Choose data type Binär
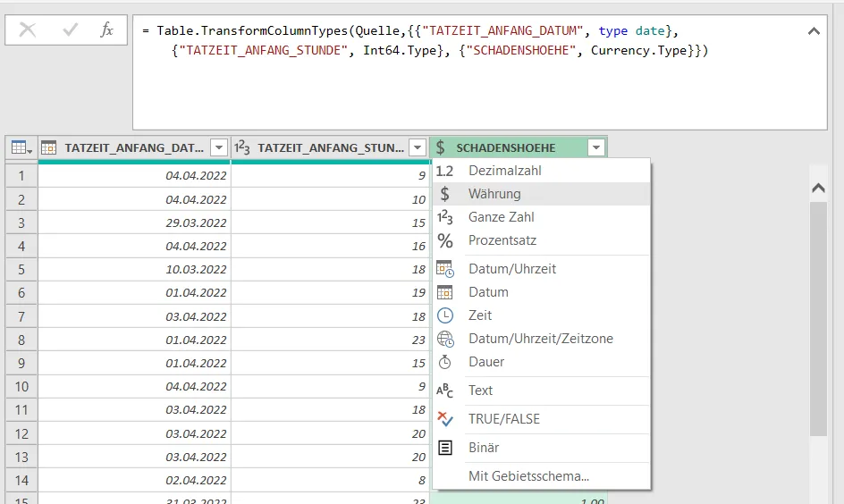844x504 pixels. 542,447
